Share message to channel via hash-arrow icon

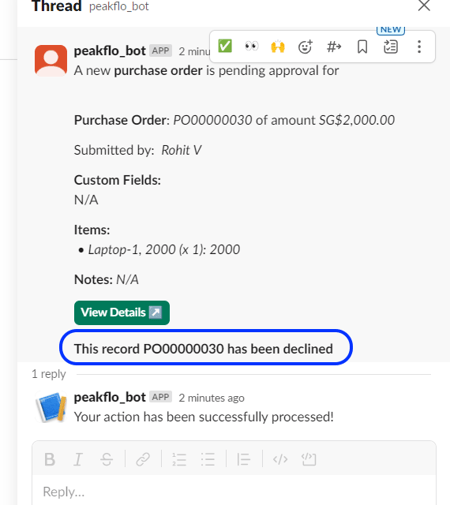coord(334,47)
